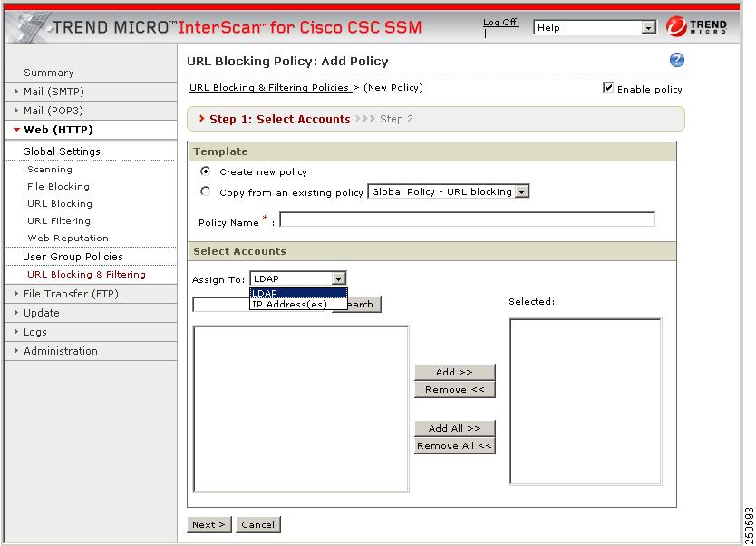
Task: Click the Global Settings heading
Action: [x=62, y=151]
